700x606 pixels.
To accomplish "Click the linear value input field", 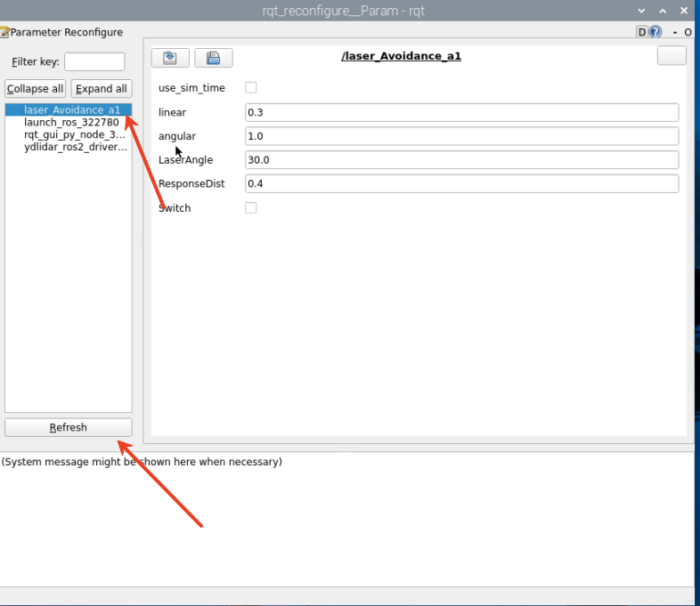I will pos(461,112).
